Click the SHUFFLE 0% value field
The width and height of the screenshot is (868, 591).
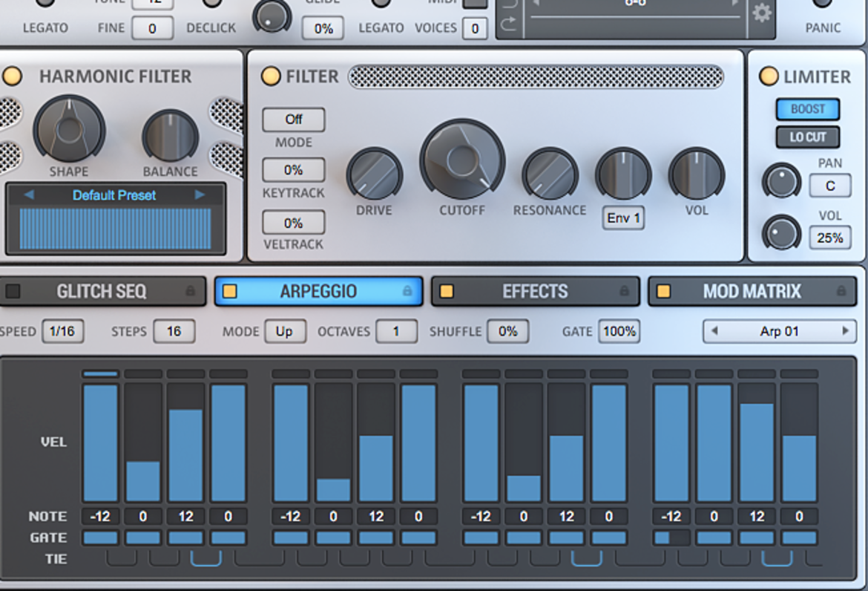pos(507,331)
